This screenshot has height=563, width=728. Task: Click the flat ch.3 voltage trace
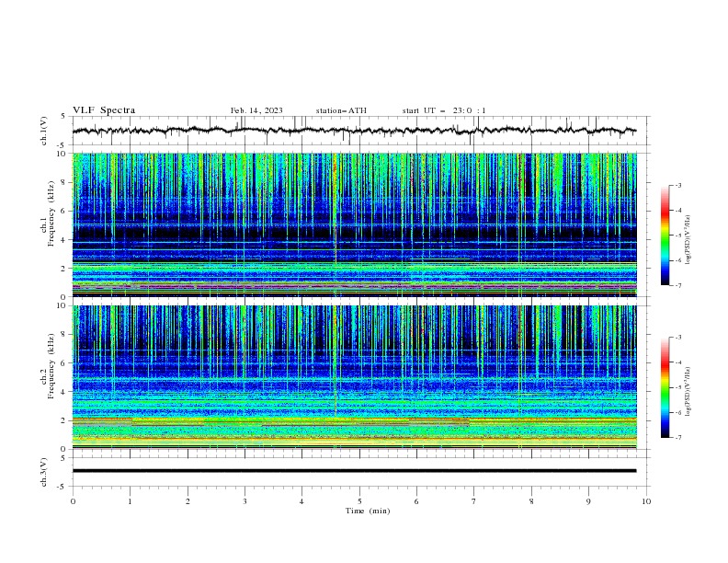coord(354,471)
